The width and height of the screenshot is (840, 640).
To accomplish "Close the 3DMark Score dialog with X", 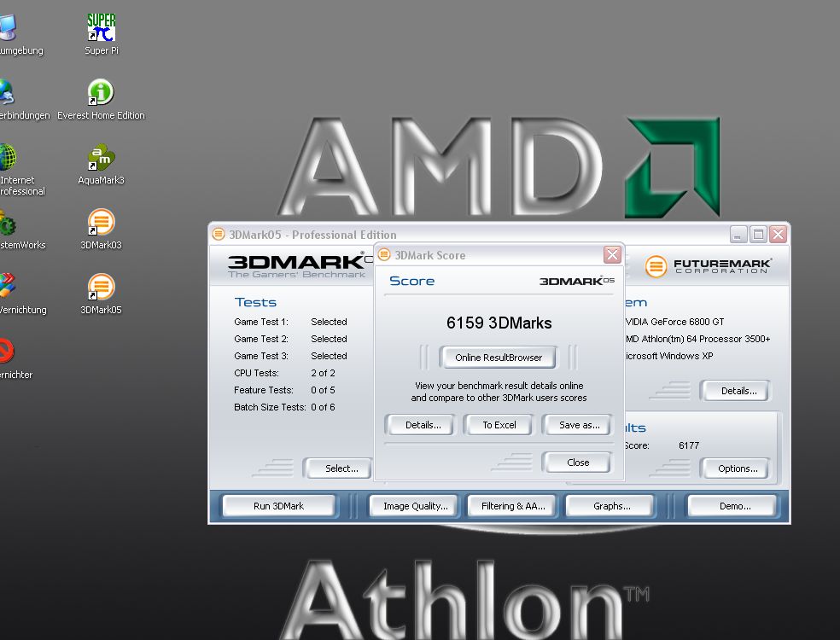I will pos(612,255).
